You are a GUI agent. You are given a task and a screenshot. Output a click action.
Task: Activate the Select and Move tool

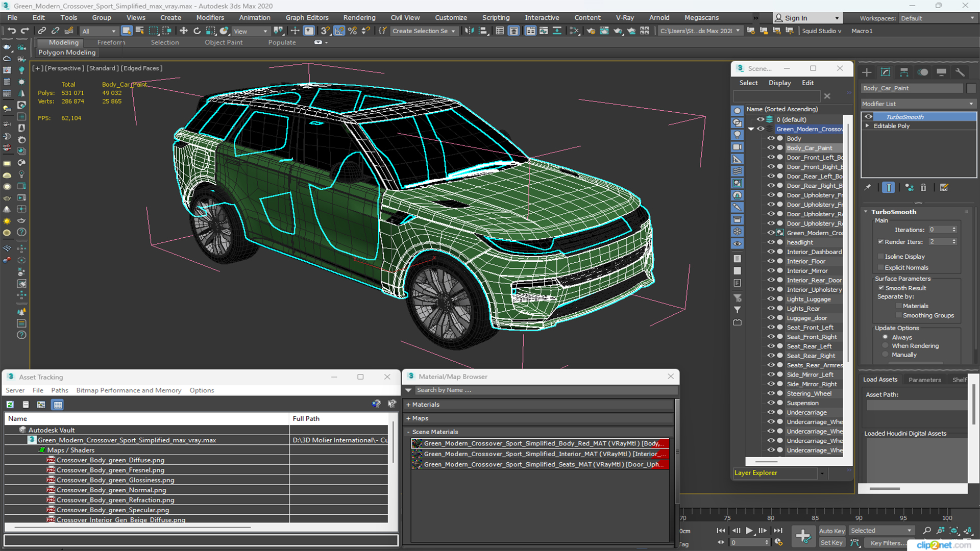pyautogui.click(x=184, y=31)
